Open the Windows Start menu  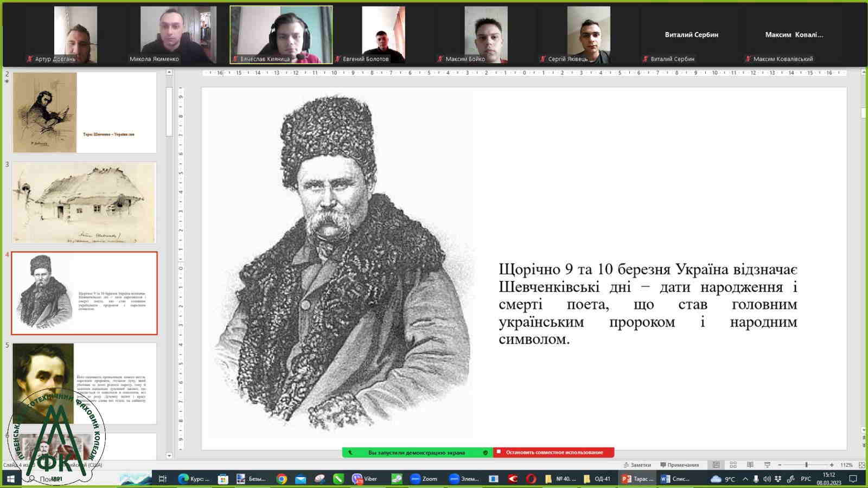pos(10,479)
